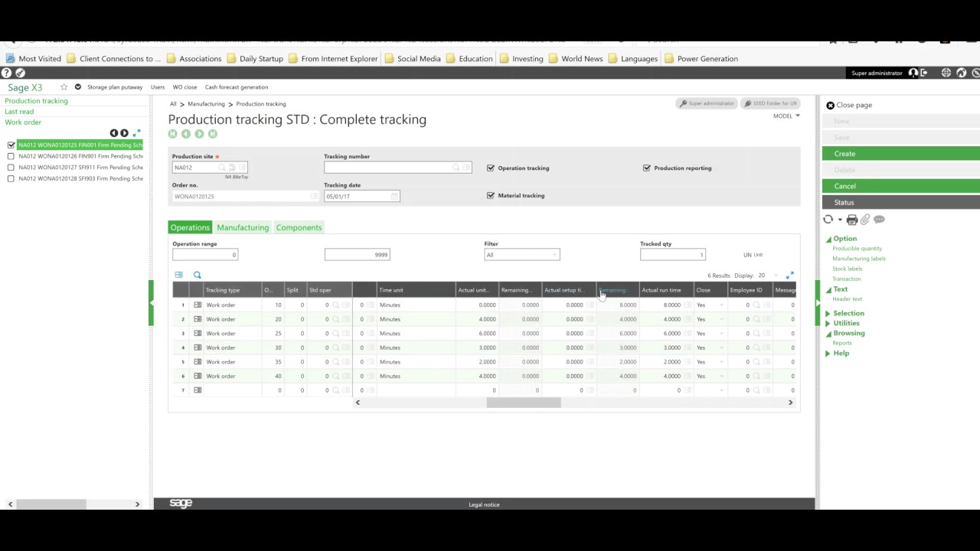Open Cash forecast generation shortcut
980x551 pixels.
[x=237, y=87]
